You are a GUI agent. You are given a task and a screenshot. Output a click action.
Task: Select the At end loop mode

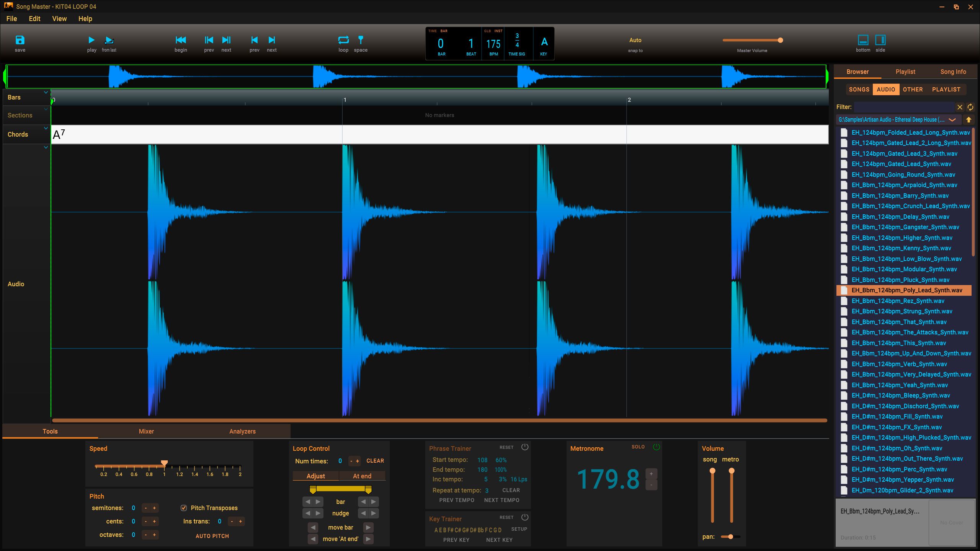pyautogui.click(x=362, y=476)
